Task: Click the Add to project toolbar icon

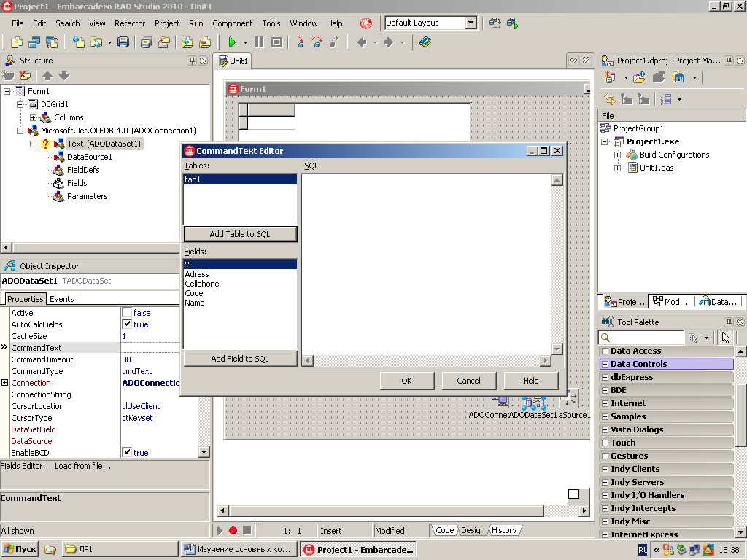Action: point(187,42)
